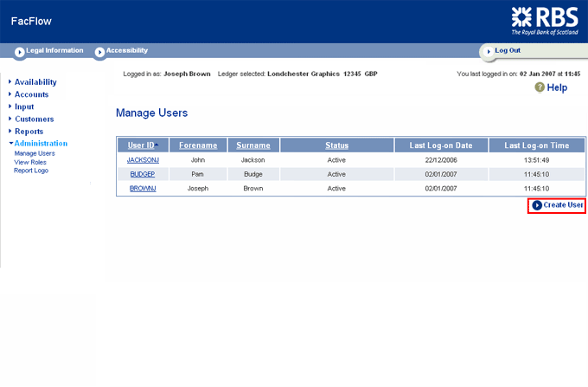Open the Reports menu section
The image size is (588, 387).
click(x=29, y=131)
